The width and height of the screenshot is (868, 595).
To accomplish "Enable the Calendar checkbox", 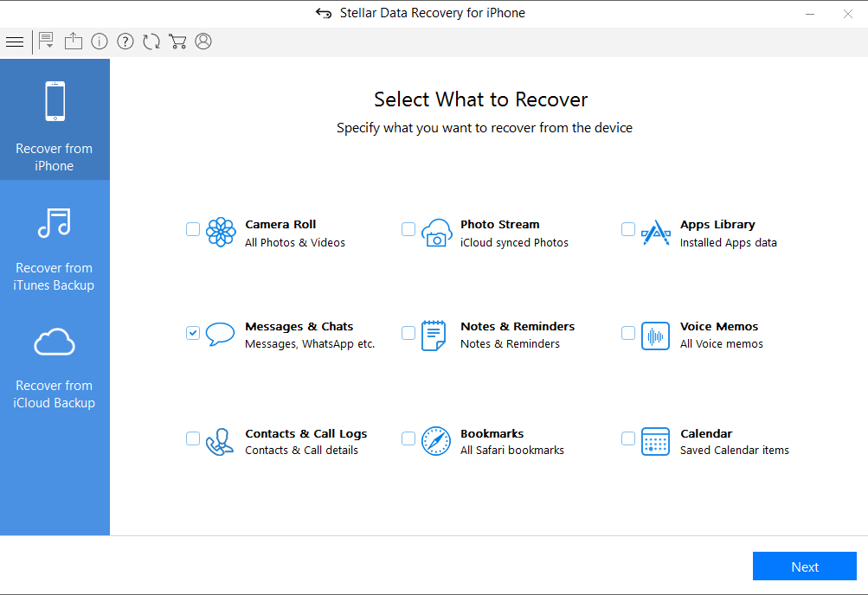I will 627,438.
